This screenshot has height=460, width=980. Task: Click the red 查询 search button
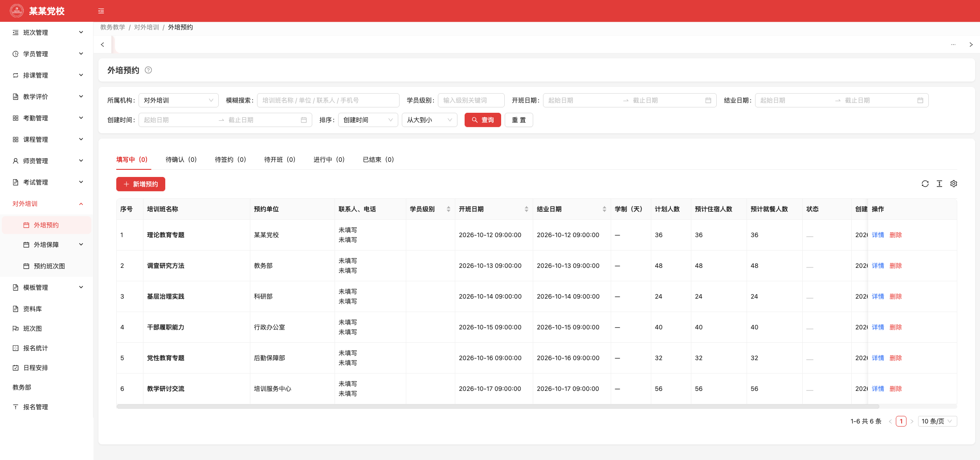click(482, 120)
